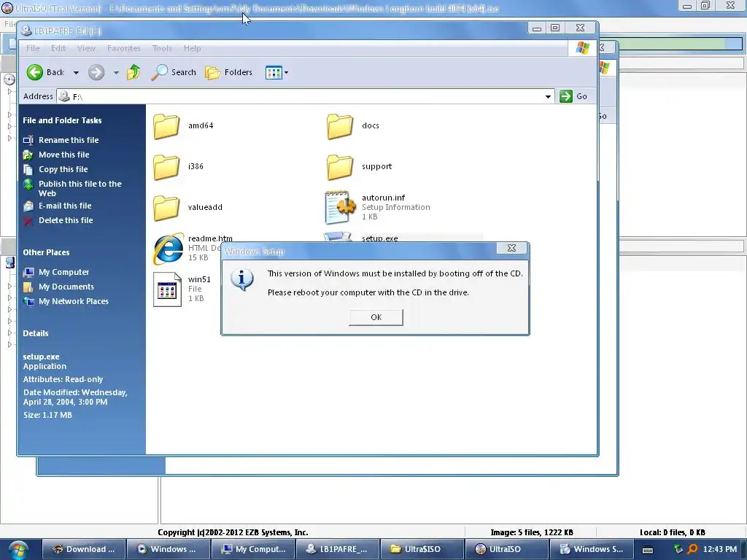Maximize the LB1PAFRE explorer window
Image resolution: width=747 pixels, height=560 pixels.
point(555,28)
